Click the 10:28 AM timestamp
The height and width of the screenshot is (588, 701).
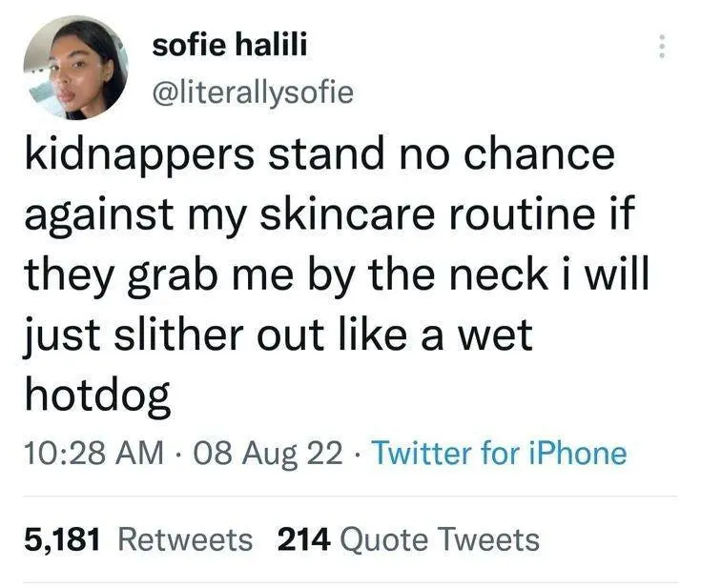click(93, 452)
